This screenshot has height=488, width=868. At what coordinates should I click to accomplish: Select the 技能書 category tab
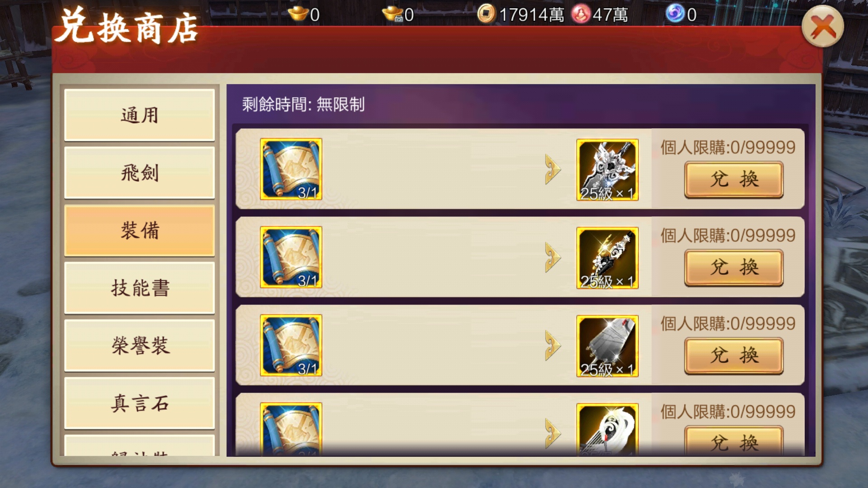pyautogui.click(x=139, y=288)
